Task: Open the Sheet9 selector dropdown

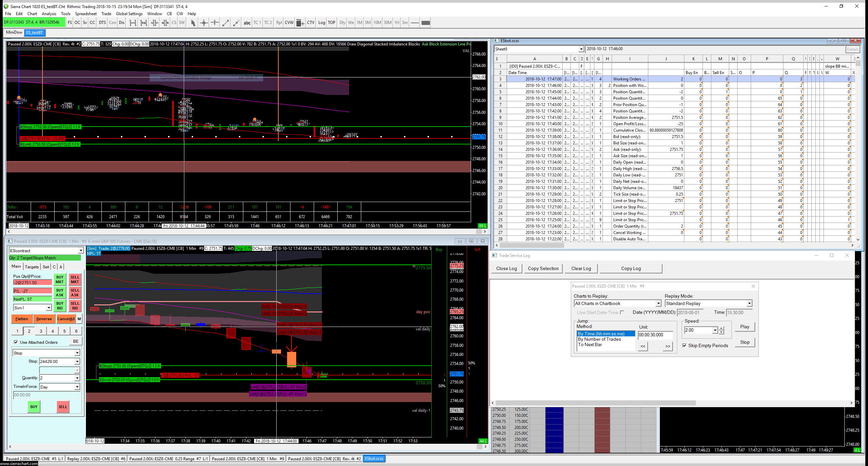Action: pos(581,49)
